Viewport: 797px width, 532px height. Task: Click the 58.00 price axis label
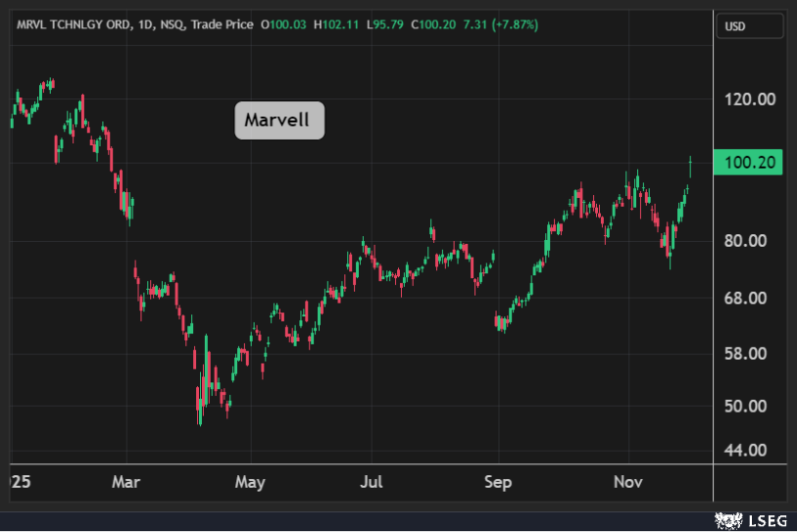tap(749, 354)
